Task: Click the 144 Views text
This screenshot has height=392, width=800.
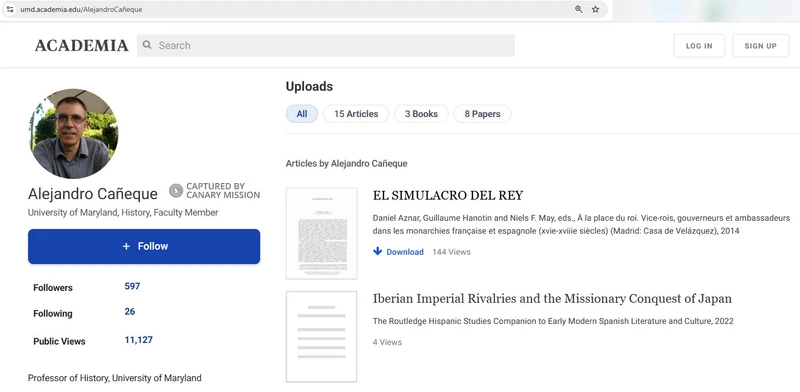Action: click(452, 252)
